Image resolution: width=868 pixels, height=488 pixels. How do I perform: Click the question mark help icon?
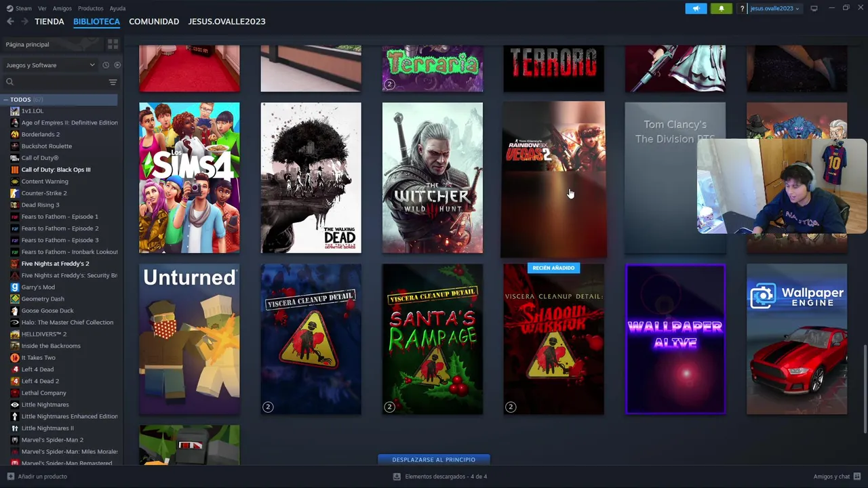[x=743, y=8]
